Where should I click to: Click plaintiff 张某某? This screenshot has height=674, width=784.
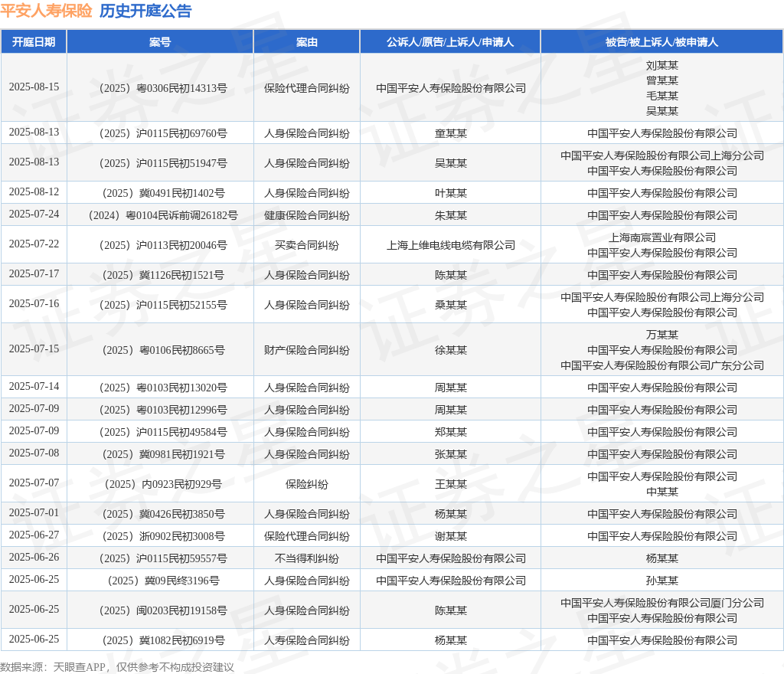coord(450,454)
